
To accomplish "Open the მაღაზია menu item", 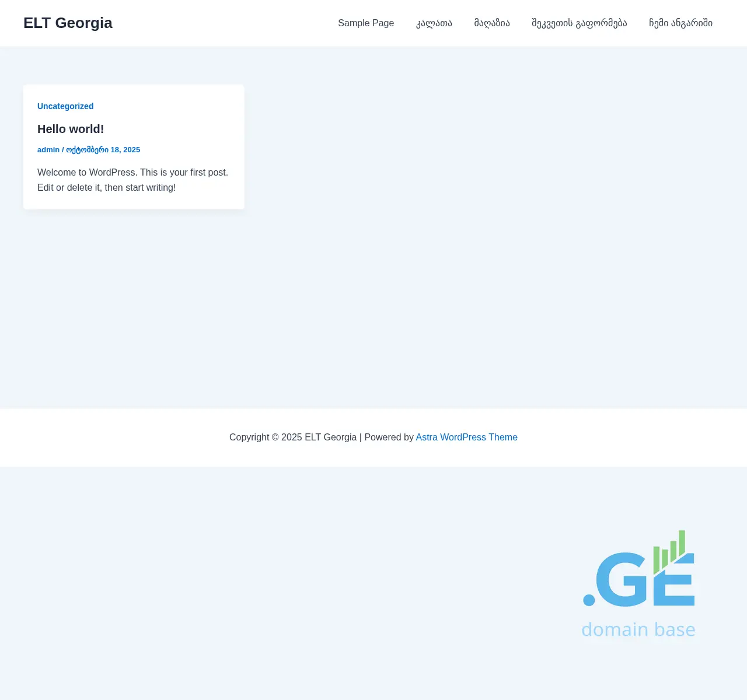I will pos(492,23).
